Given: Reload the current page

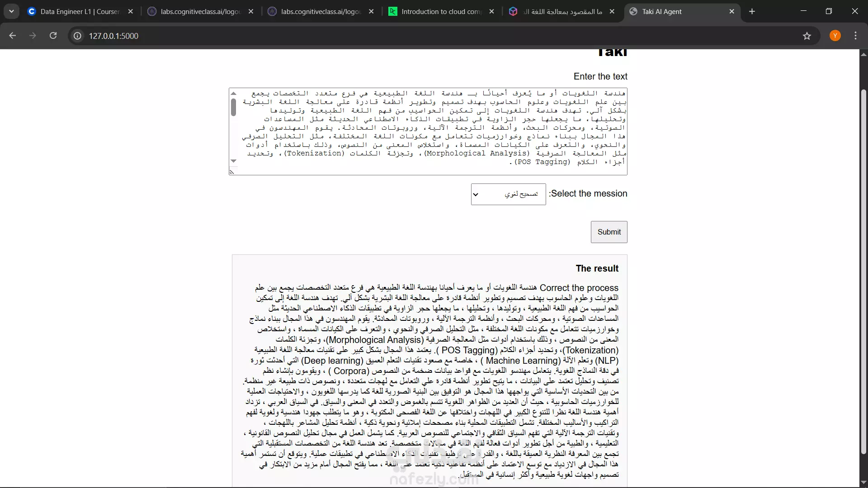Looking at the screenshot, I should pos(53,36).
